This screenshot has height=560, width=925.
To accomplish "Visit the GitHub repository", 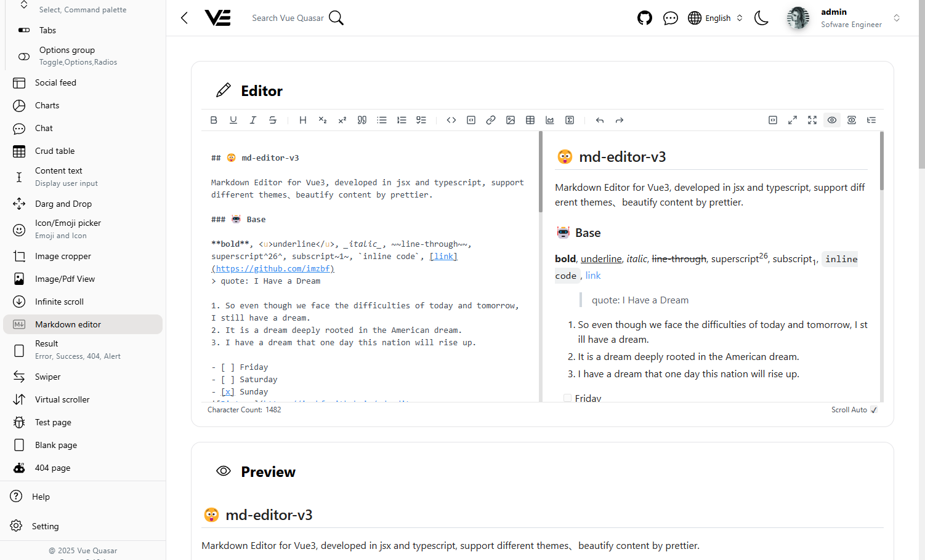I will click(645, 18).
